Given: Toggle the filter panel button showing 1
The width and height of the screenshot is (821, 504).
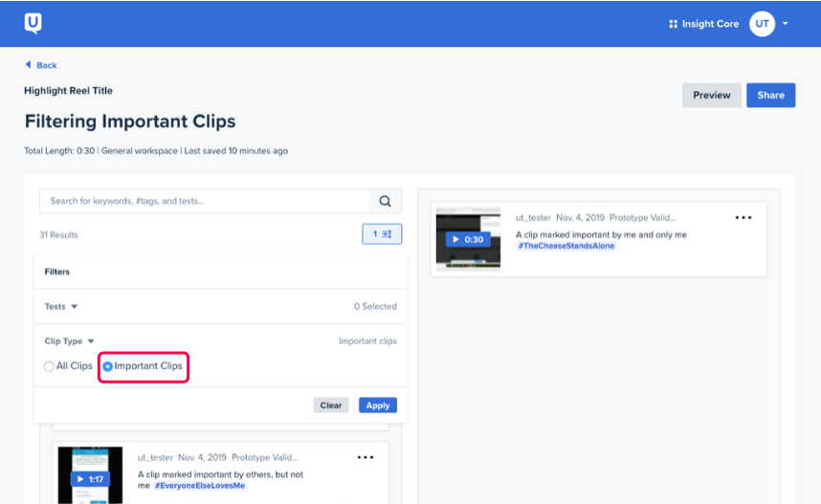Looking at the screenshot, I should (382, 234).
